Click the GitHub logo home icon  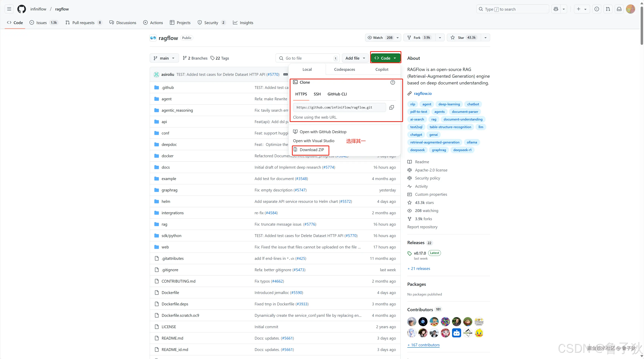tap(21, 9)
